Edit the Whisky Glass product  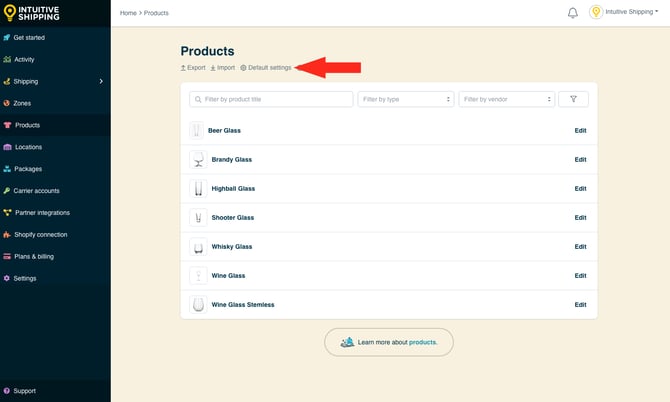[x=580, y=246]
